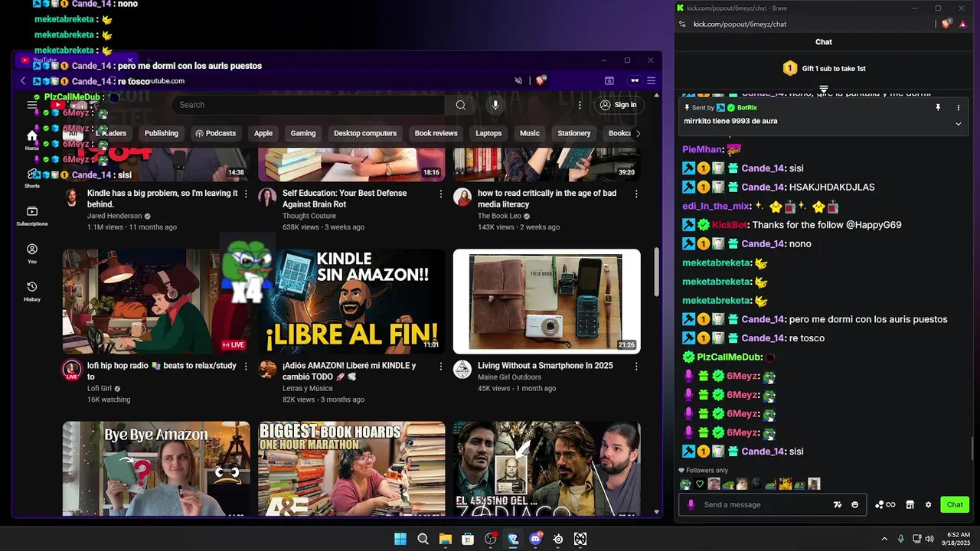Select the Gaming category chip
The width and height of the screenshot is (980, 551).
(x=303, y=133)
